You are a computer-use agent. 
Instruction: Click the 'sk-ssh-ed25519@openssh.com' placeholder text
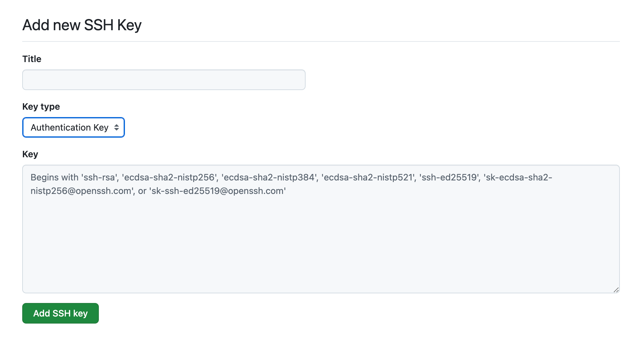coord(217,191)
